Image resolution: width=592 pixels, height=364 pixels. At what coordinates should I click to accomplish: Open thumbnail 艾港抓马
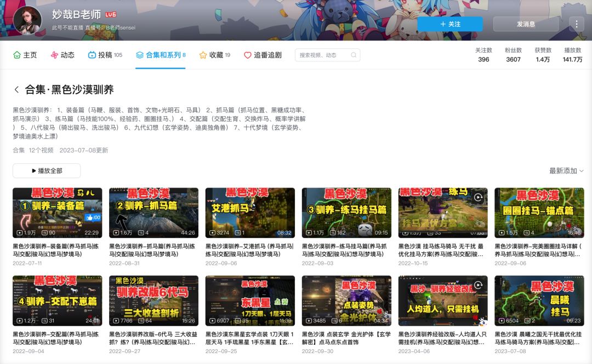pyautogui.click(x=250, y=213)
